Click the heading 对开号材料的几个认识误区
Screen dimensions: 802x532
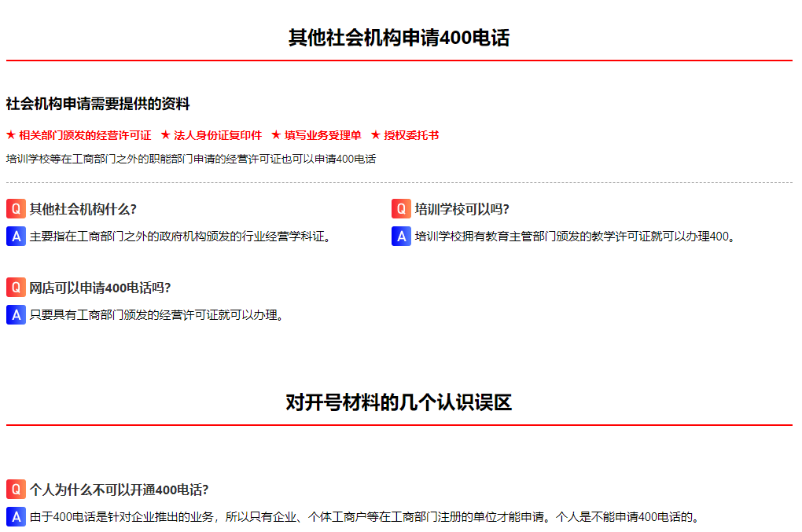399,403
